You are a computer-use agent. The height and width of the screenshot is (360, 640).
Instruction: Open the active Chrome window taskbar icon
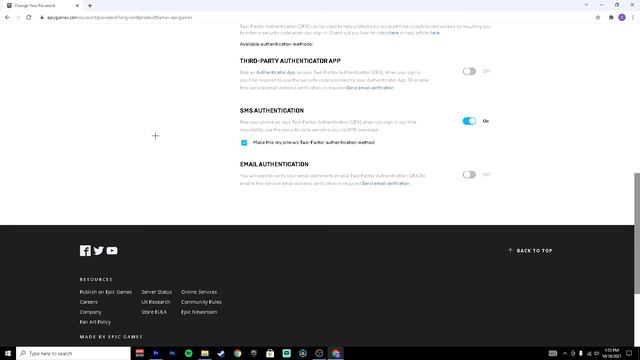click(x=336, y=353)
